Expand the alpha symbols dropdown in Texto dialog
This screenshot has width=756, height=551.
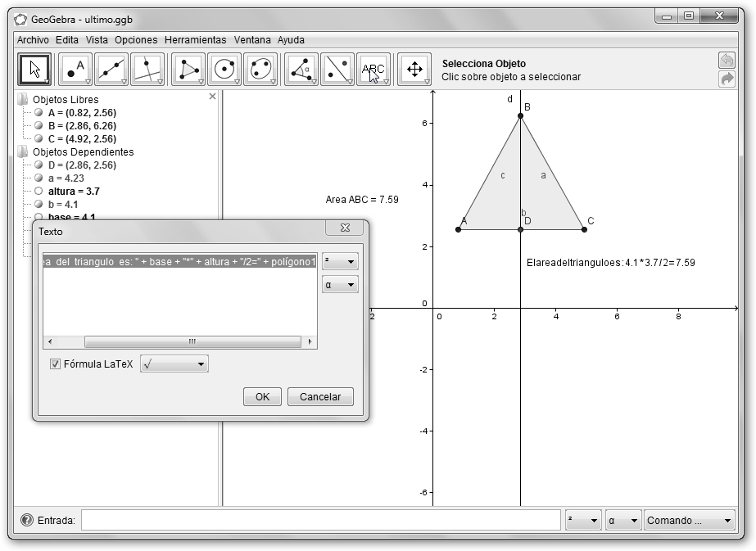pyautogui.click(x=340, y=285)
